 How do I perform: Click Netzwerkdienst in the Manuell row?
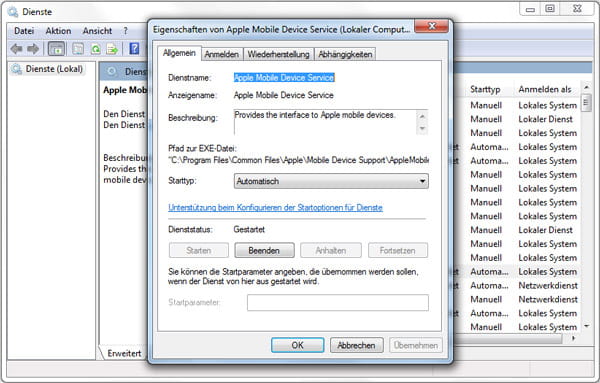(x=548, y=299)
